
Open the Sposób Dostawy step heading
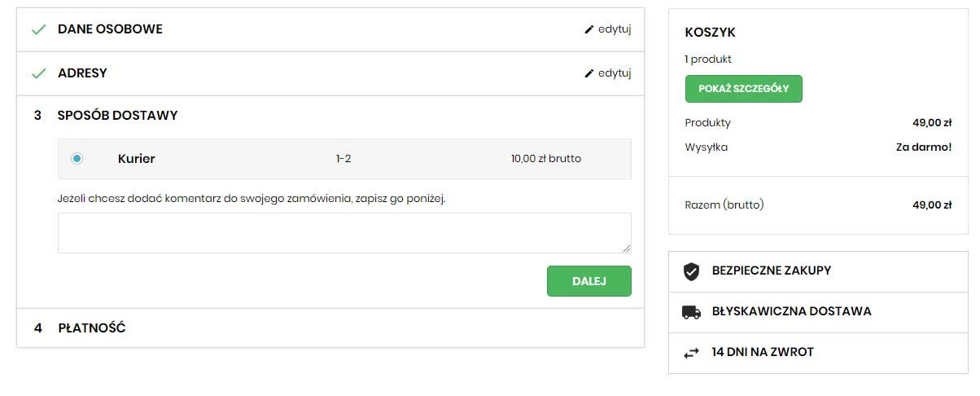(117, 116)
